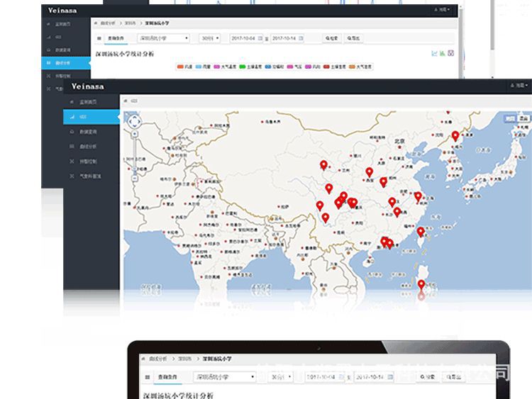The height and width of the screenshot is (399, 532).
Task: Pan the map up with the arrow control
Action: [135, 117]
